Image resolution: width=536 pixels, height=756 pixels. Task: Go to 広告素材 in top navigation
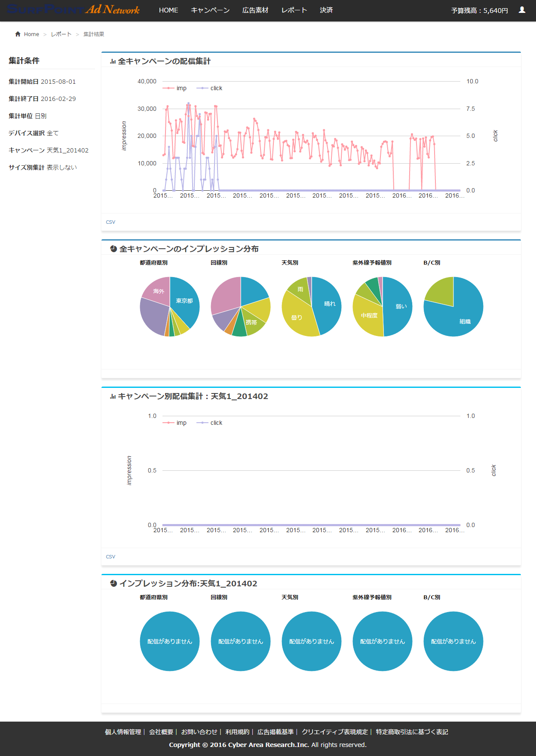[255, 10]
